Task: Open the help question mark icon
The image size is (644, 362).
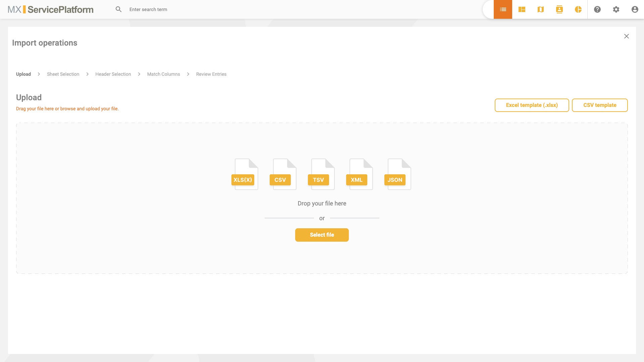Action: 597,9
